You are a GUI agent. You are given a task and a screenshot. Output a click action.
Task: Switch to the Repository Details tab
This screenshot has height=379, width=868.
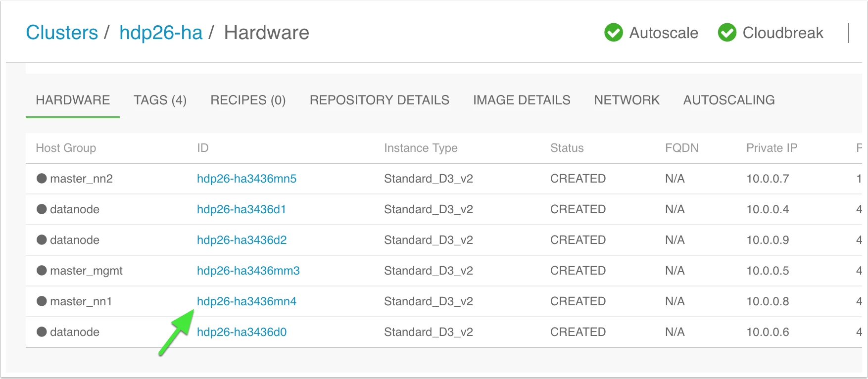tap(380, 100)
